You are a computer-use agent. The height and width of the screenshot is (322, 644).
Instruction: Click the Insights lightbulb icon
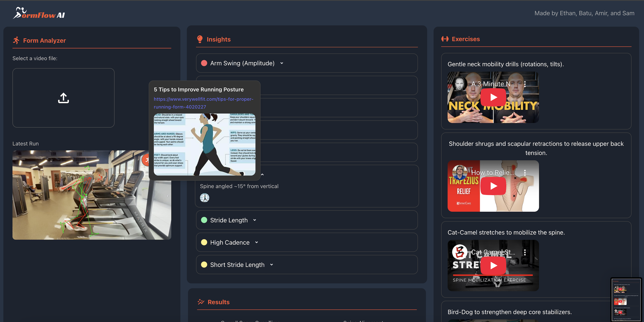pyautogui.click(x=200, y=39)
